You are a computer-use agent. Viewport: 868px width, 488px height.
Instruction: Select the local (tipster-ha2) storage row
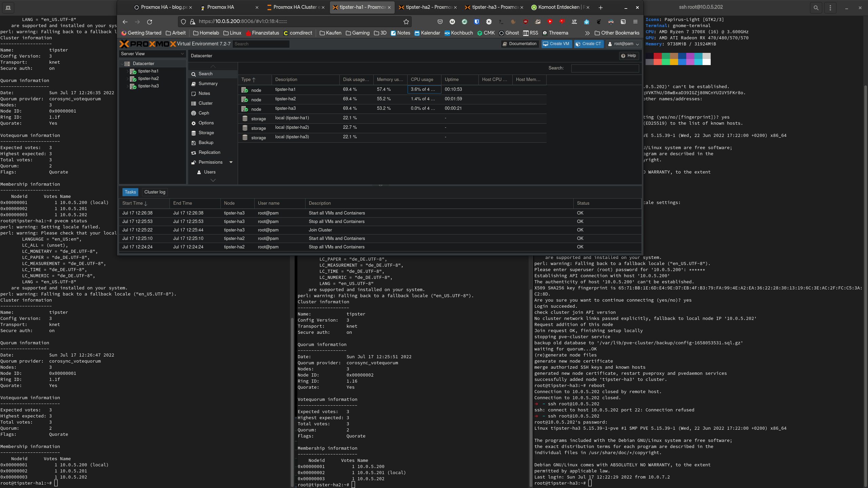(392, 128)
